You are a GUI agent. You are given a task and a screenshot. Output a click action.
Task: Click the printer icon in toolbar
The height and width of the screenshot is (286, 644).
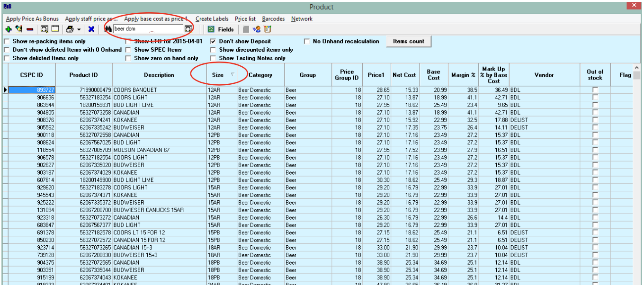(x=70, y=29)
